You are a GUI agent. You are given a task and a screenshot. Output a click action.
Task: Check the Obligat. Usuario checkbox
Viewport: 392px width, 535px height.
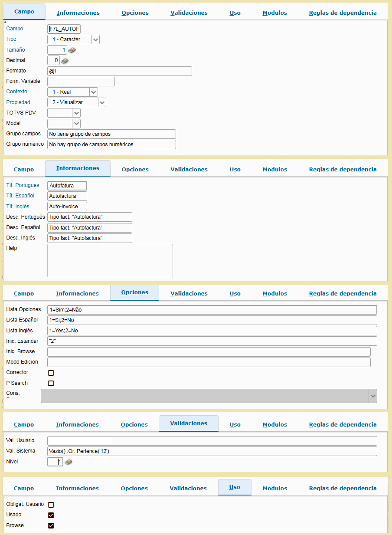pos(51,505)
